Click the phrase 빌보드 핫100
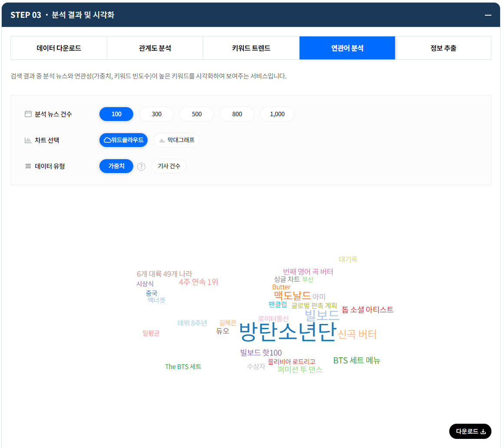 click(x=261, y=353)
